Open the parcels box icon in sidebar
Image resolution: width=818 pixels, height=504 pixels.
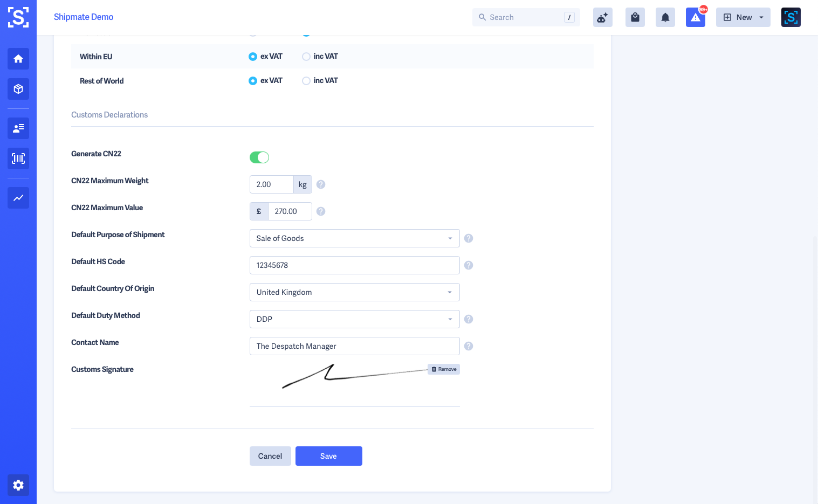pyautogui.click(x=18, y=89)
